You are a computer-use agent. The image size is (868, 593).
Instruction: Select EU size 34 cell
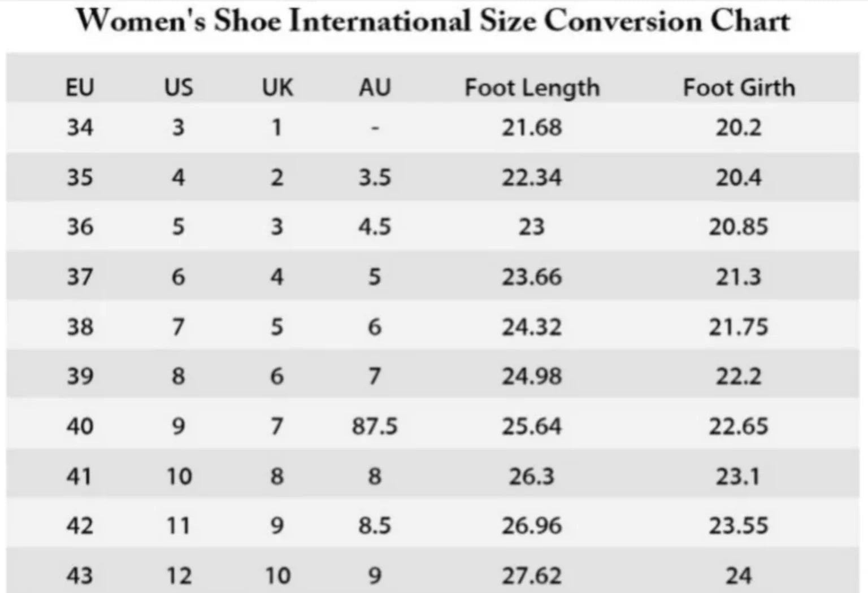pos(80,128)
